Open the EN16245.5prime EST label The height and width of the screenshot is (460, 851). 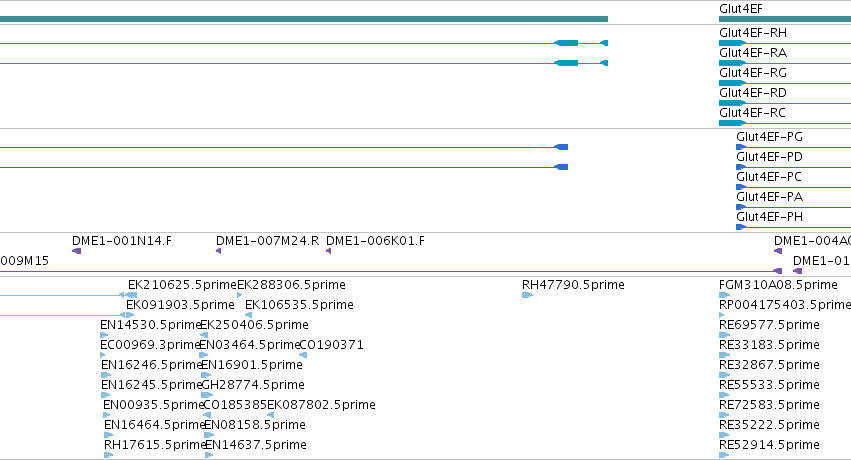coord(152,386)
